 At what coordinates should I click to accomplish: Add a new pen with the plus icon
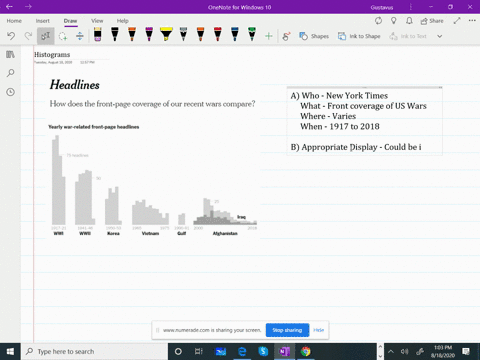[x=269, y=36]
